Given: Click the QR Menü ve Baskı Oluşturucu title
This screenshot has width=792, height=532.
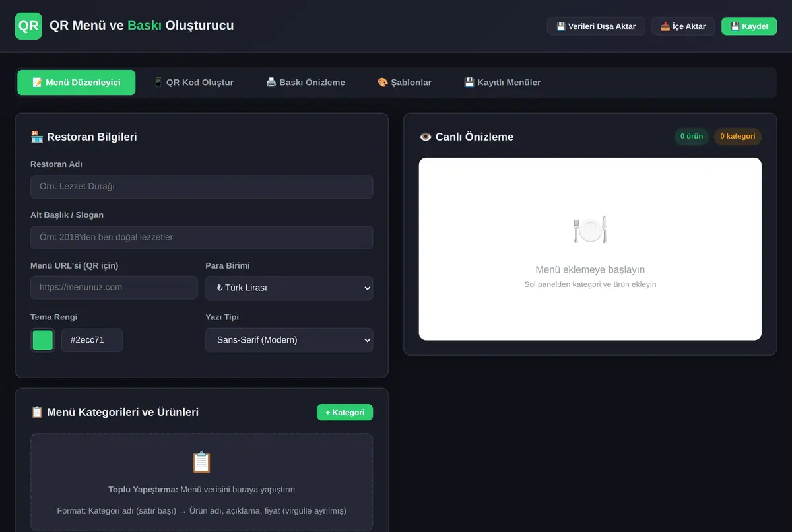Looking at the screenshot, I should pyautogui.click(x=142, y=26).
